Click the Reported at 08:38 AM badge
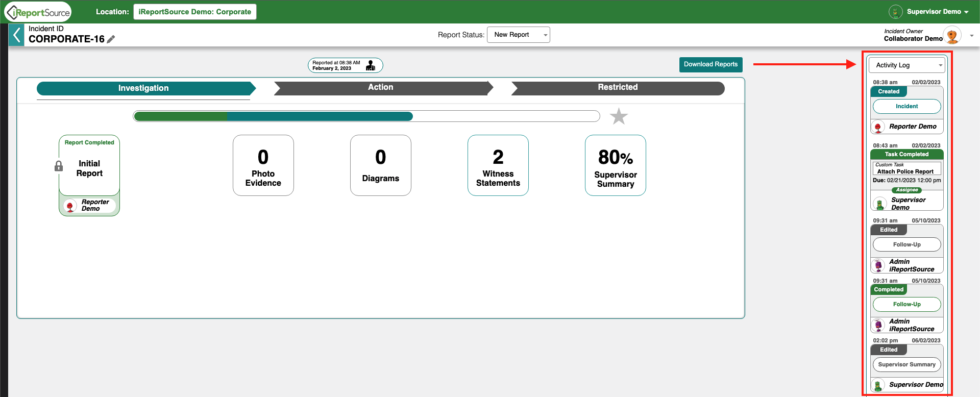This screenshot has width=980, height=397. pyautogui.click(x=345, y=65)
